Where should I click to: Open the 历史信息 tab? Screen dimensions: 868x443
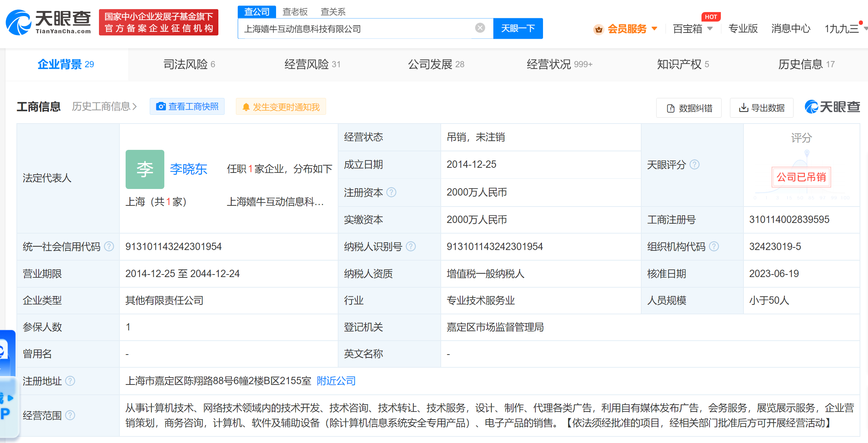806,64
